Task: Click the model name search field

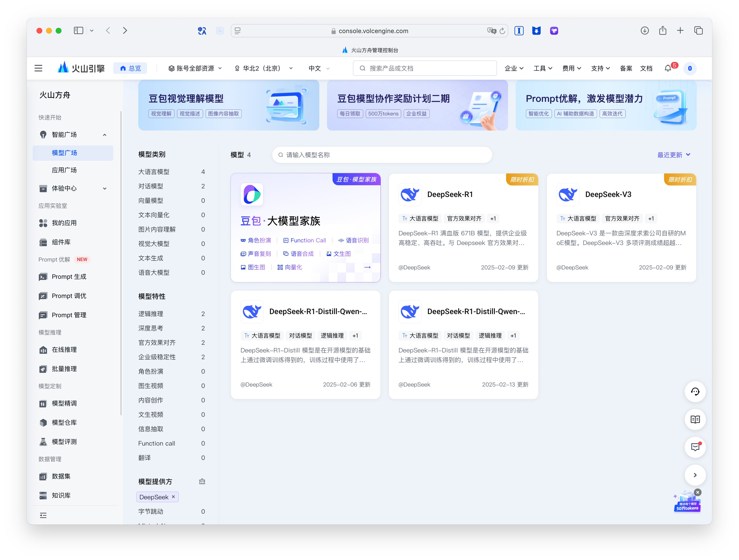Action: [x=382, y=155]
